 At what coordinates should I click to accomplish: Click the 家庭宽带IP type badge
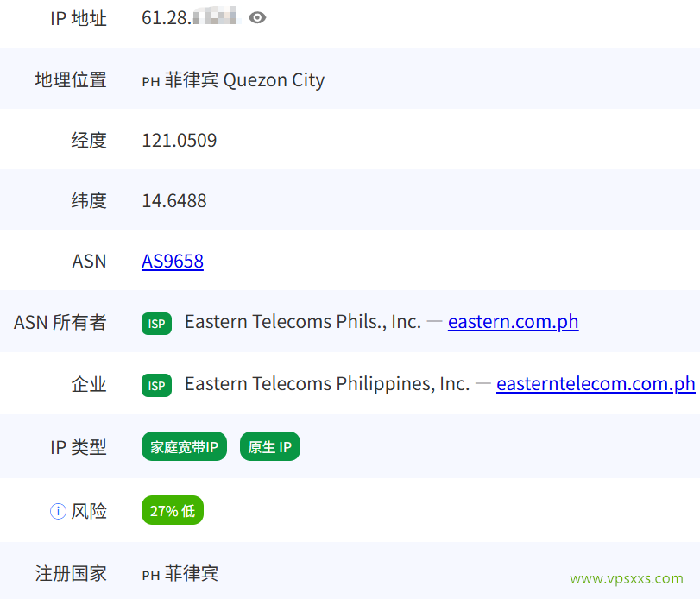point(184,446)
